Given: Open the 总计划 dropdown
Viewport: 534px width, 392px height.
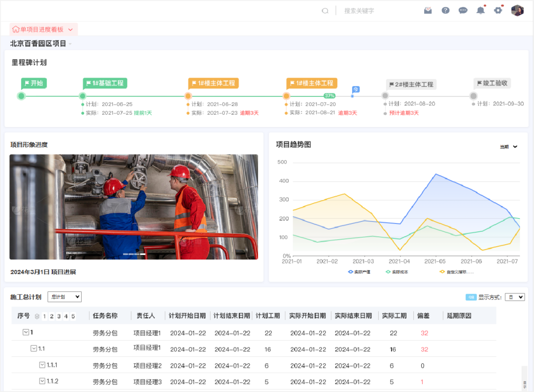Looking at the screenshot, I should pyautogui.click(x=64, y=297).
